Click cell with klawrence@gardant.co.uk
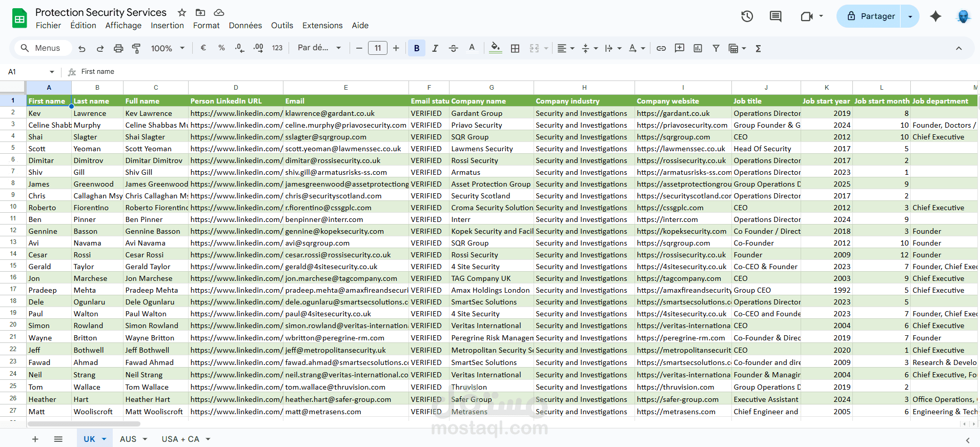 [345, 113]
